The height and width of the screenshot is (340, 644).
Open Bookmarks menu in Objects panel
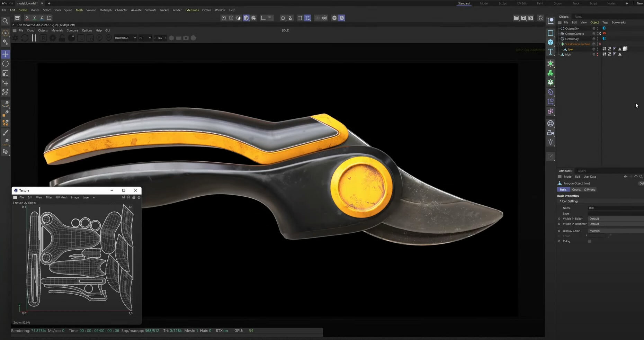click(618, 23)
